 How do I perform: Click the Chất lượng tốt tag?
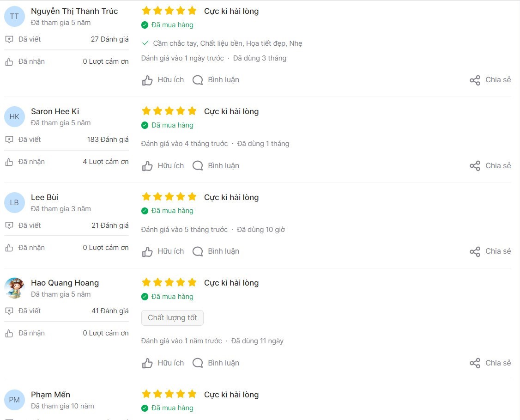coord(172,318)
